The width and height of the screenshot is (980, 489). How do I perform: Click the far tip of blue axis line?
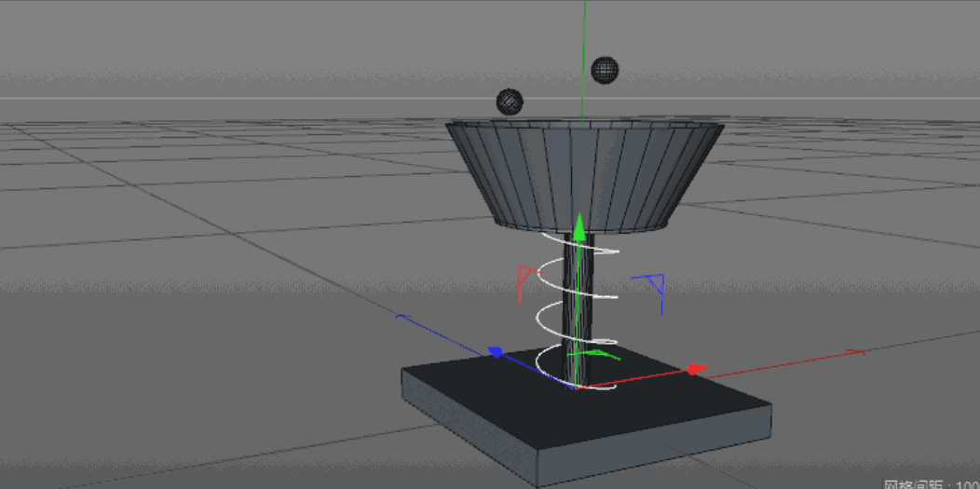coord(401,318)
